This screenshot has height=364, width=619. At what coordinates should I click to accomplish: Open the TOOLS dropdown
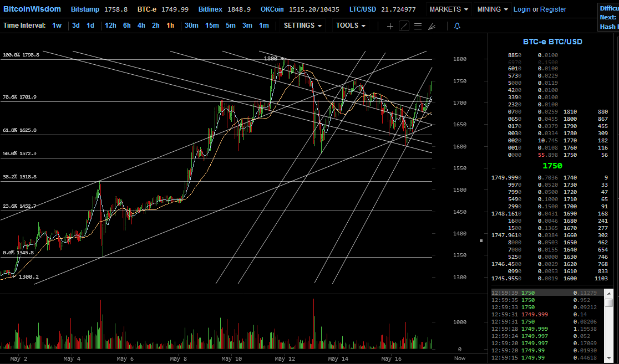tap(351, 25)
